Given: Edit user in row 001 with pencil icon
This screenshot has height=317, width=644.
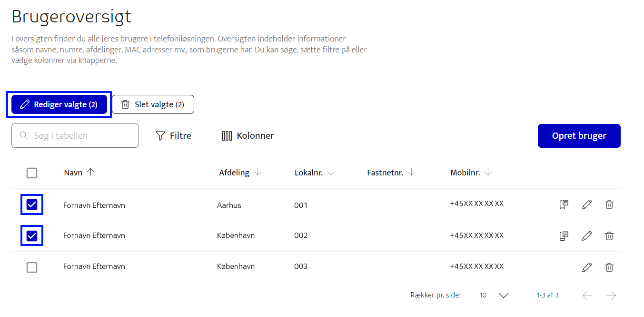Looking at the screenshot, I should click(587, 205).
